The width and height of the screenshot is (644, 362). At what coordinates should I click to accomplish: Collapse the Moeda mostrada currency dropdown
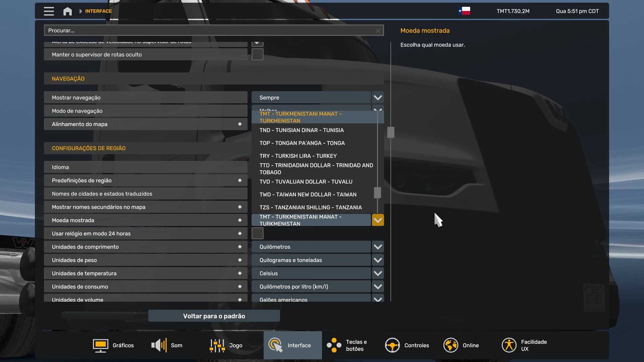tap(378, 220)
